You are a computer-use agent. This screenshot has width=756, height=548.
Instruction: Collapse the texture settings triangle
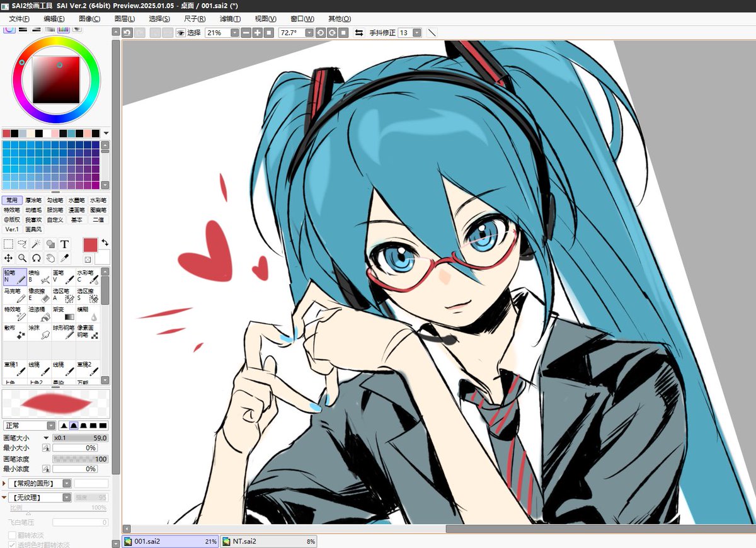(x=4, y=498)
